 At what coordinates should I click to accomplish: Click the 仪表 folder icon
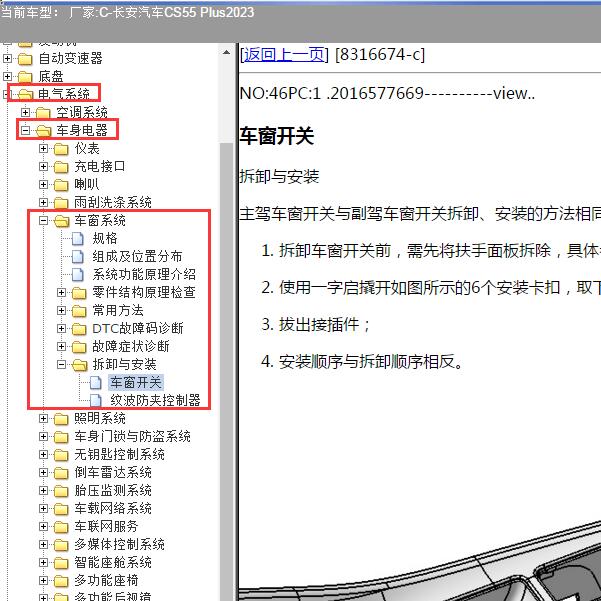(x=61, y=149)
